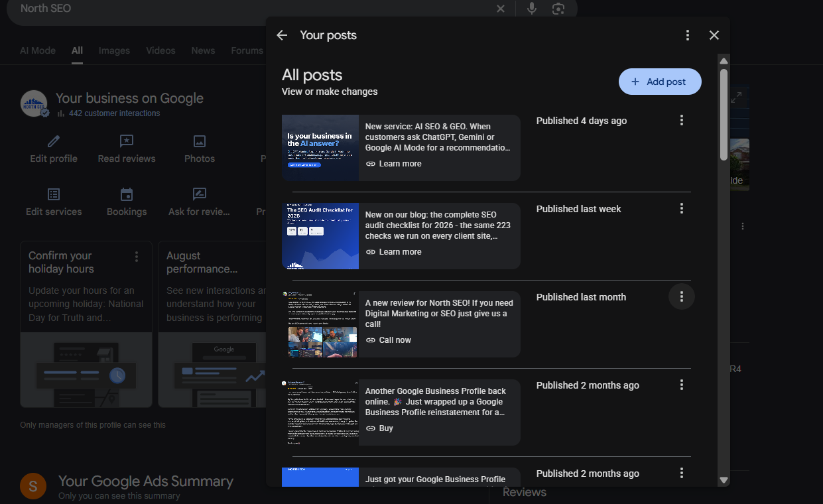Click the All posts heading
Viewport: 823px width, 504px height.
tap(312, 75)
